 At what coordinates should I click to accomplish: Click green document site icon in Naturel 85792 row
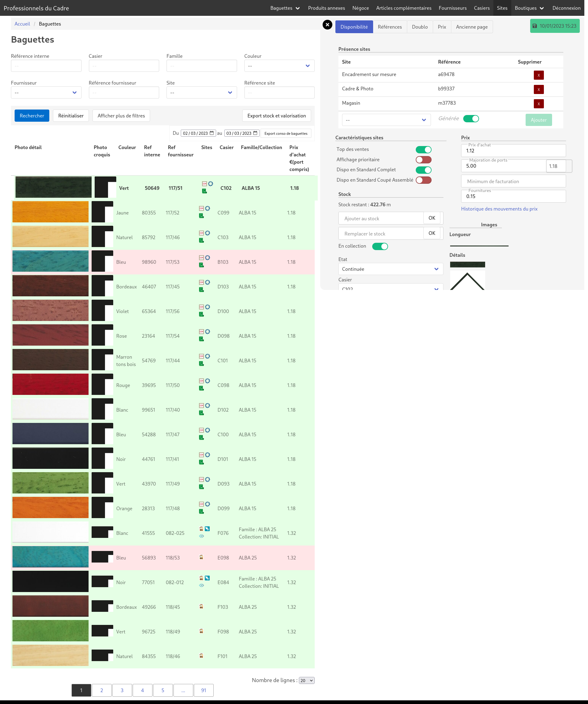[x=201, y=240]
